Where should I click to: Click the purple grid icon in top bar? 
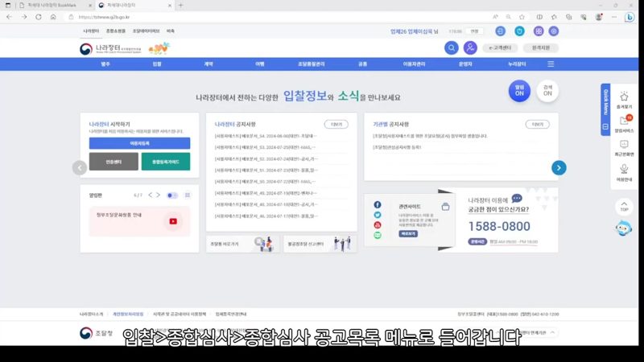tap(539, 31)
